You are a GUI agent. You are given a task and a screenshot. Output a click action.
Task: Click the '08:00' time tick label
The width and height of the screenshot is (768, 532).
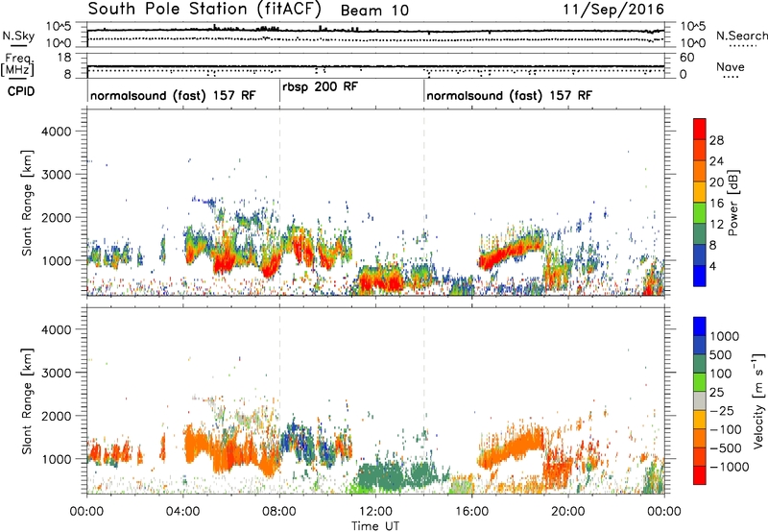tap(279, 512)
